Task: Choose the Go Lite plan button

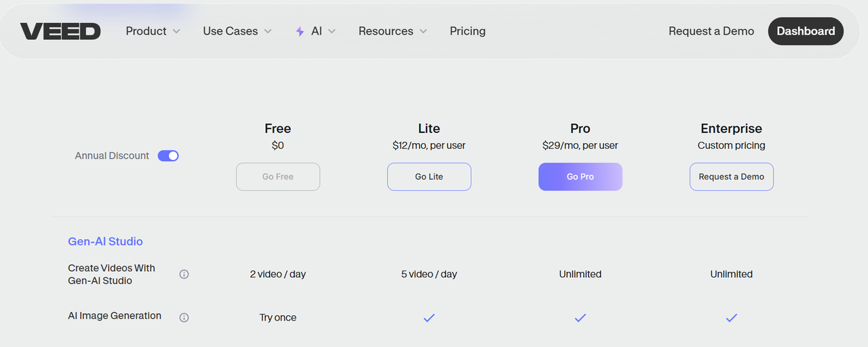Action: (x=429, y=177)
